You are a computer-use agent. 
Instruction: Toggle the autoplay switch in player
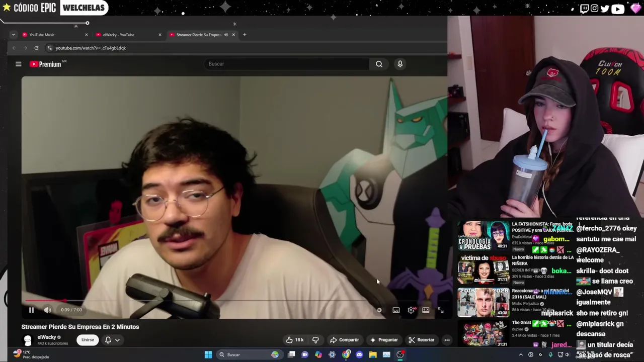[x=379, y=310]
